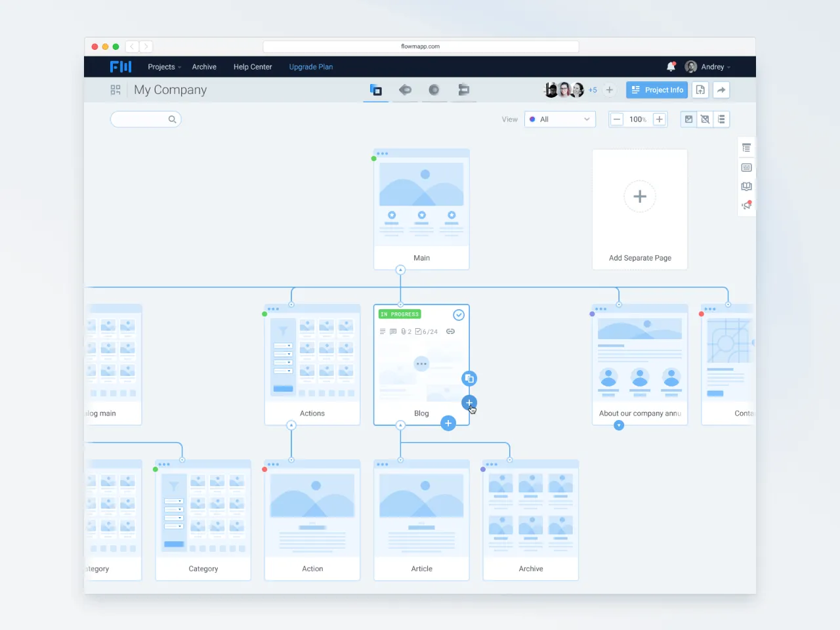Viewport: 840px width, 630px height.
Task: Open the View All filter dropdown
Action: [x=560, y=119]
